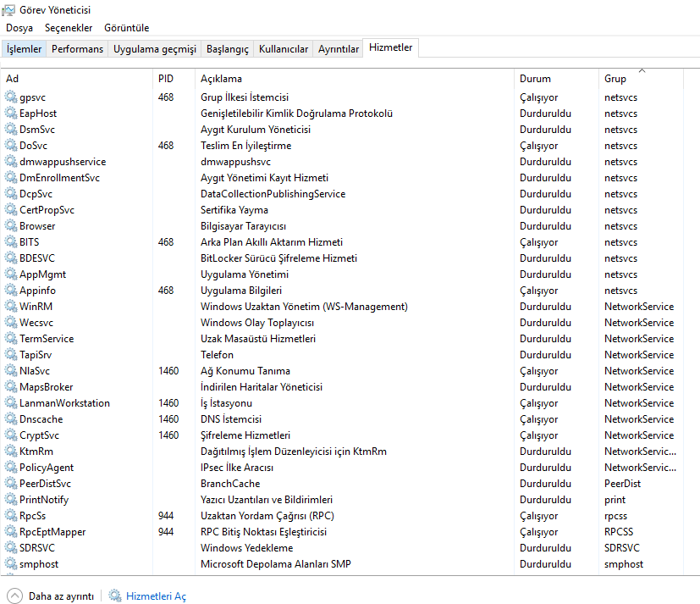Image resolution: width=700 pixels, height=604 pixels.
Task: Sort by the PID column header
Action: pos(174,79)
